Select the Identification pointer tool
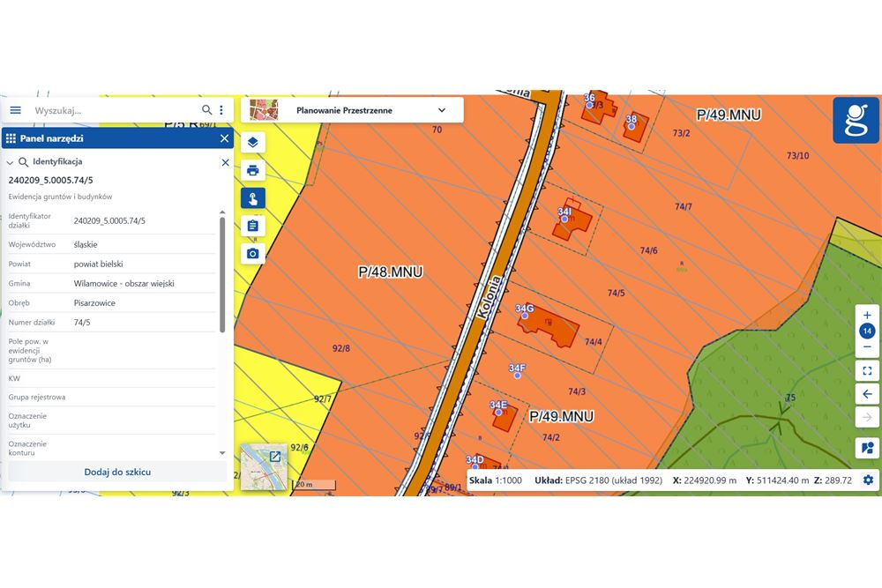The width and height of the screenshot is (882, 588). pos(253,197)
